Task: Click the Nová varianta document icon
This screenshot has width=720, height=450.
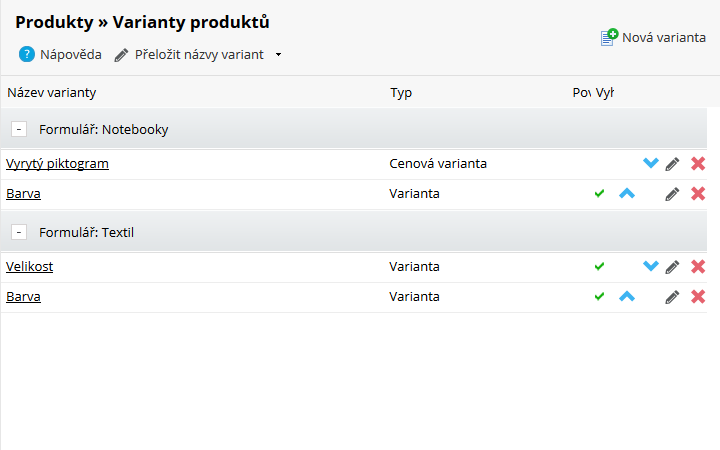Action: [x=609, y=37]
